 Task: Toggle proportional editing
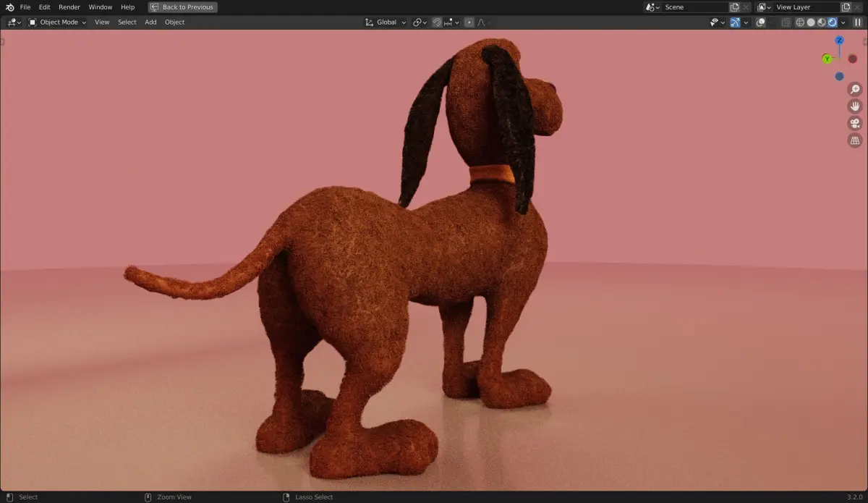(x=469, y=22)
